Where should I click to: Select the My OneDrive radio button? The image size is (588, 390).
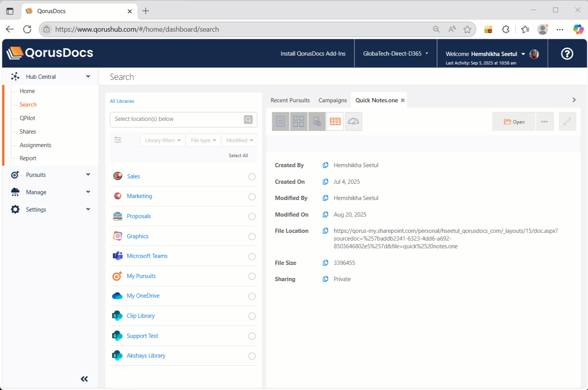252,296
